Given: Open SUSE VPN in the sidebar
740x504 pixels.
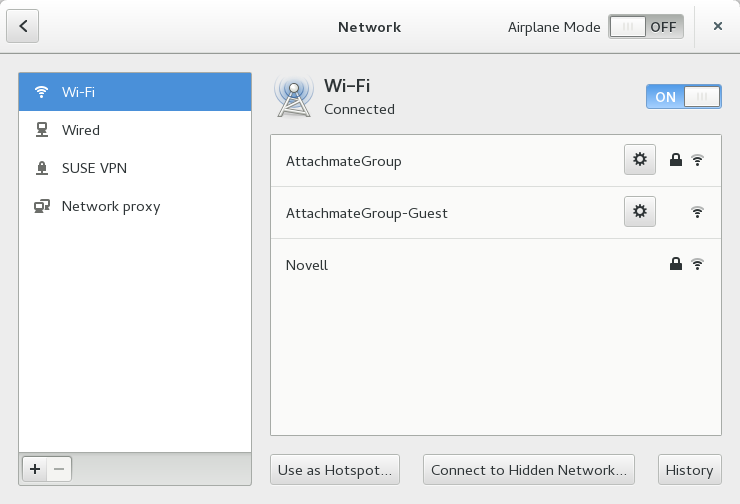Looking at the screenshot, I should [x=135, y=168].
